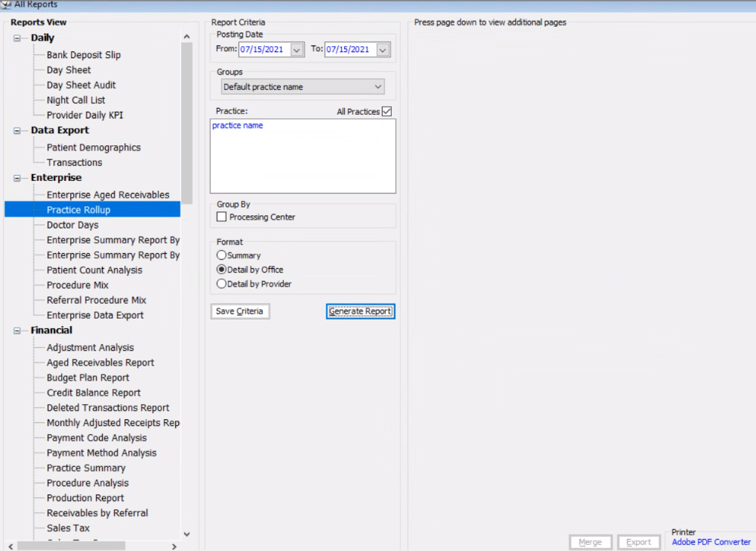Select the Enterprise group heading

56,177
